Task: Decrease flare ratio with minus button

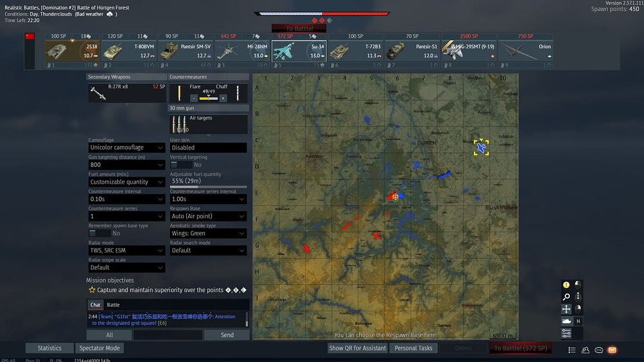Action: 194,98
